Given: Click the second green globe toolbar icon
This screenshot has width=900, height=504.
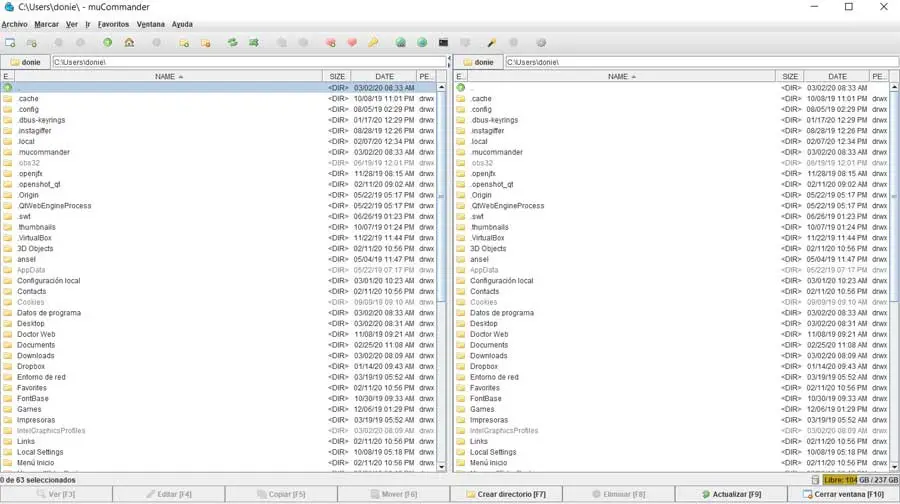Looking at the screenshot, I should [422, 42].
